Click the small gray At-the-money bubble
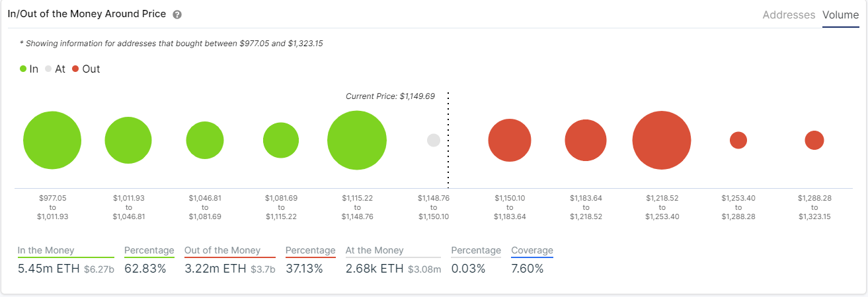The width and height of the screenshot is (868, 297). tap(434, 140)
